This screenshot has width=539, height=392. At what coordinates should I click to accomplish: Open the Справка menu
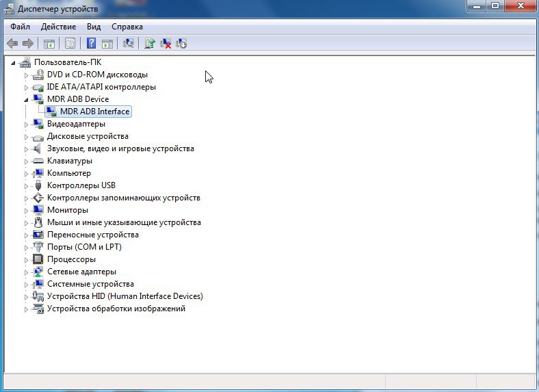127,27
